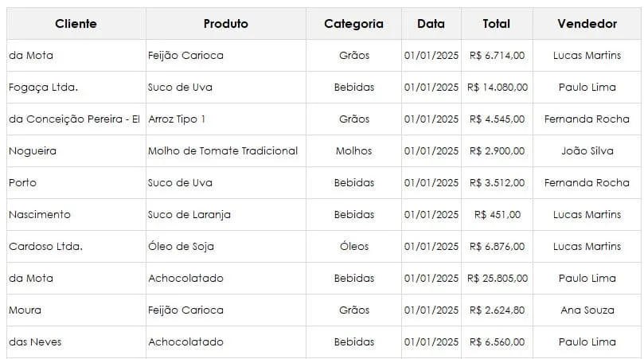The height and width of the screenshot is (359, 644).
Task: Select the R$ 25.805,00 total cell
Action: 497,278
